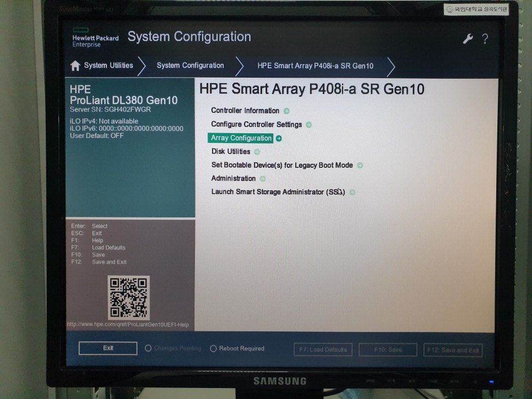This screenshot has width=532, height=399.
Task: Select the highlighted Array Configuration entry
Action: 241,138
